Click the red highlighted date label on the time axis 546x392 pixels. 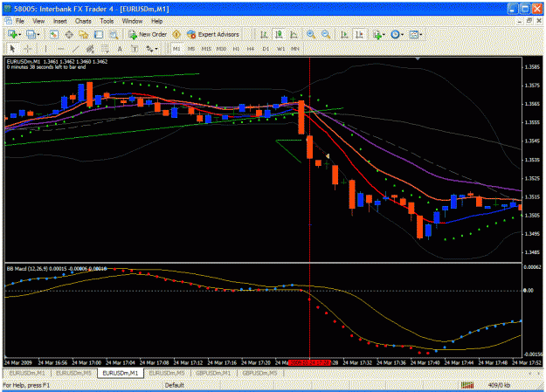click(309, 363)
